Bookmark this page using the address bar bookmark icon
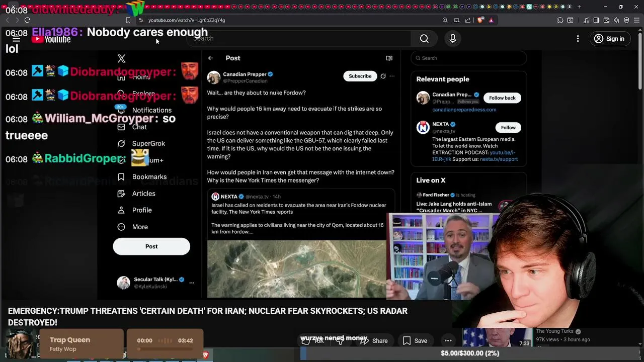Screen dimensions: 644x362 click(128, 20)
